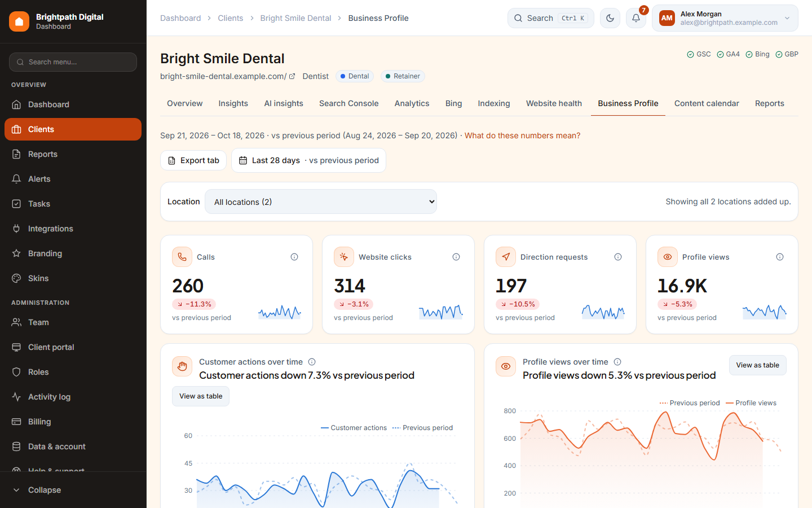View Profile views chart as table

[757, 365]
